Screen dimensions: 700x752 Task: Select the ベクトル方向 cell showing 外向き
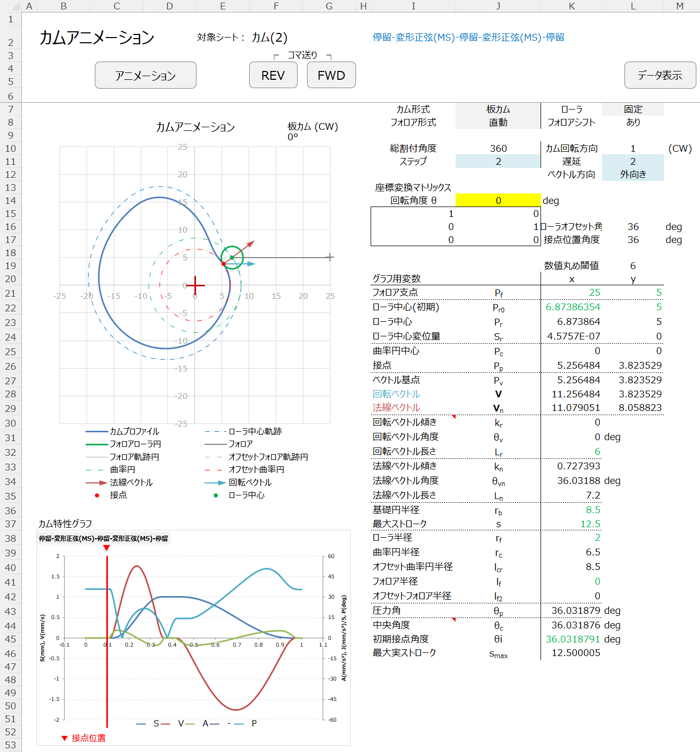pos(633,175)
